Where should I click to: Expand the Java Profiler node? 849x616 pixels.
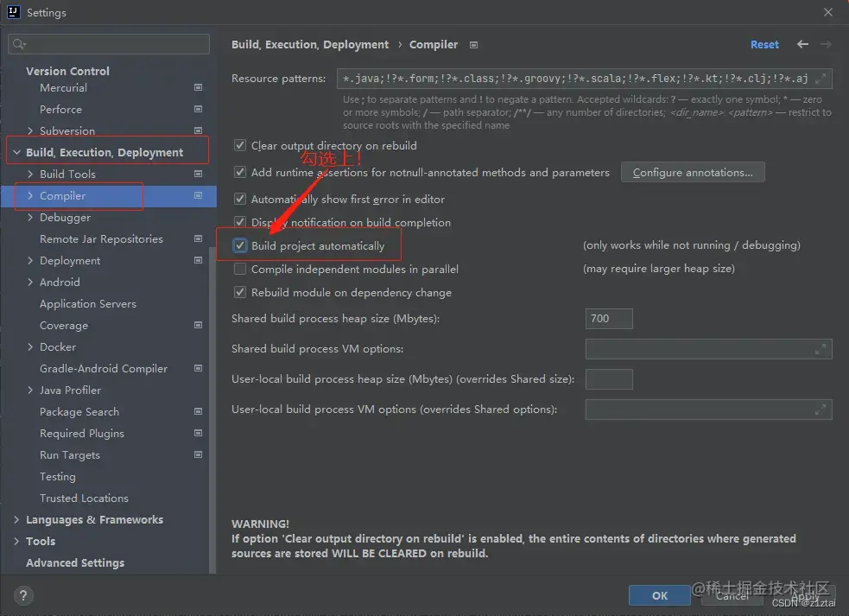click(30, 391)
